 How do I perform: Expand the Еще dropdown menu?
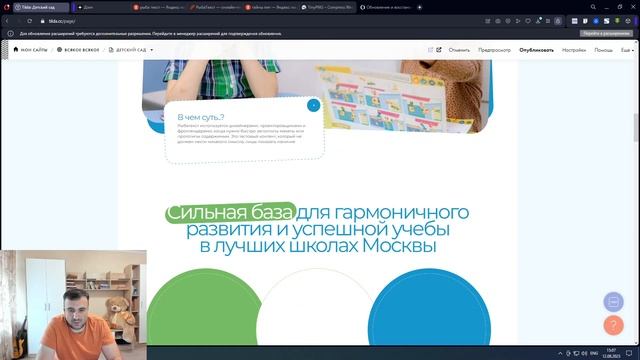[627, 50]
